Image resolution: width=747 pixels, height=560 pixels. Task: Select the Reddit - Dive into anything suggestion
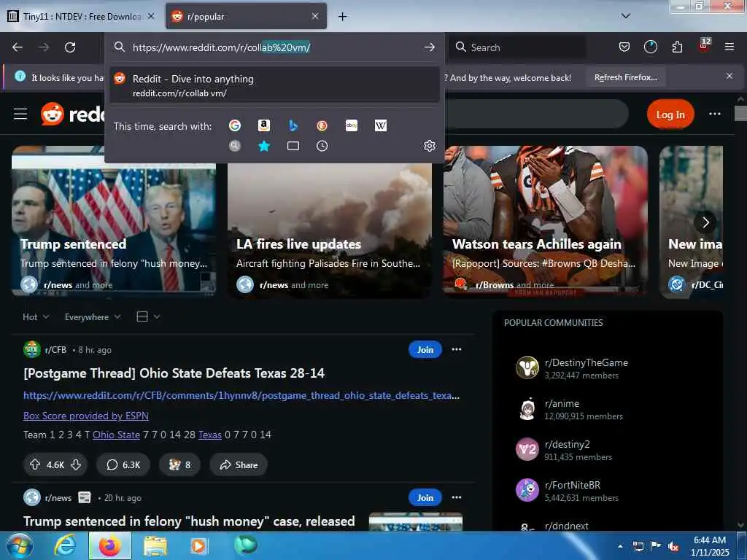275,85
